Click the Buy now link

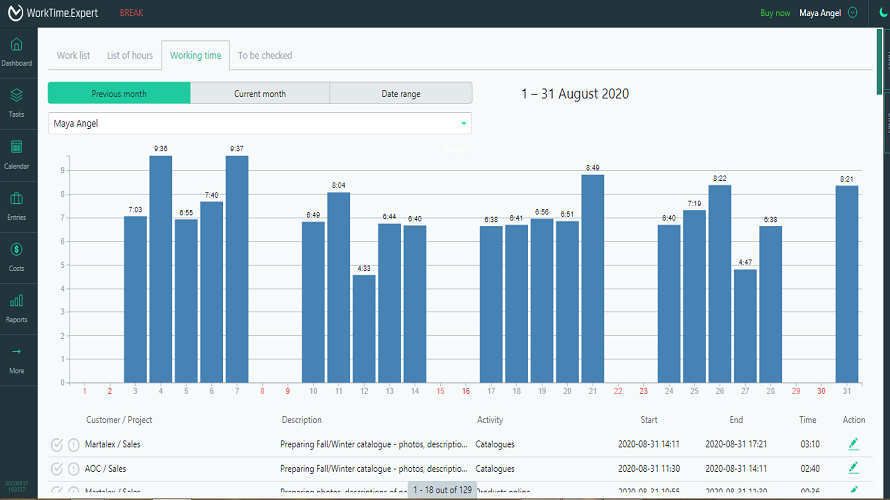pyautogui.click(x=775, y=13)
